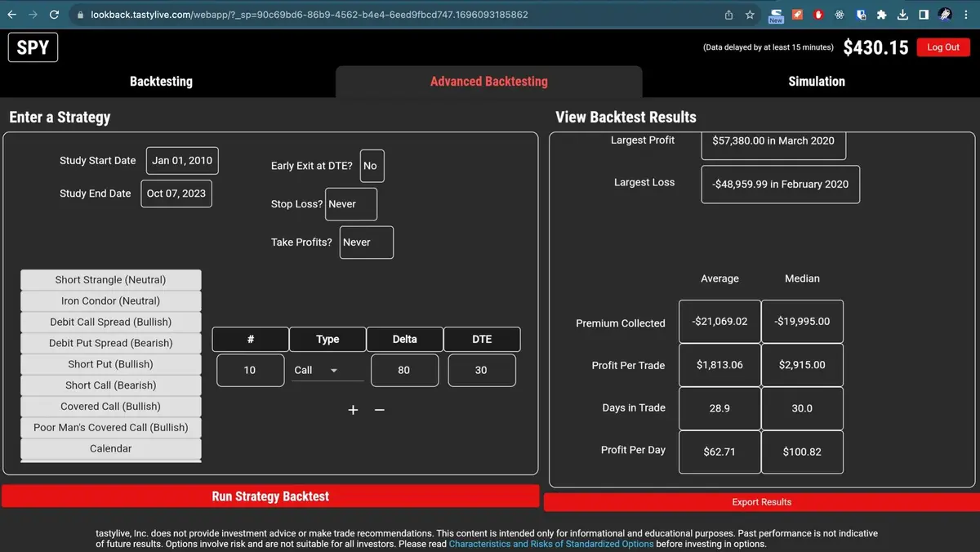Reload the page using the refresh icon
The height and width of the screenshot is (552, 980).
click(x=54, y=15)
